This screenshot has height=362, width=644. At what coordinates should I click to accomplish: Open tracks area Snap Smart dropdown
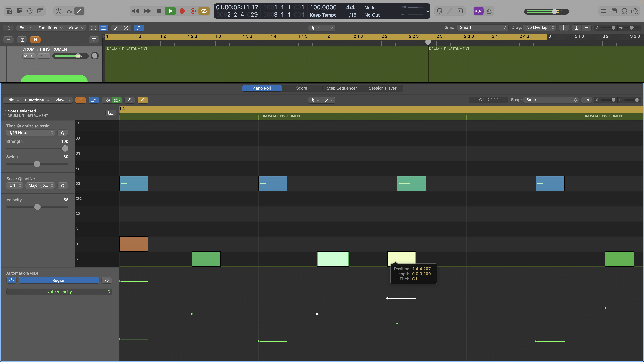[483, 27]
